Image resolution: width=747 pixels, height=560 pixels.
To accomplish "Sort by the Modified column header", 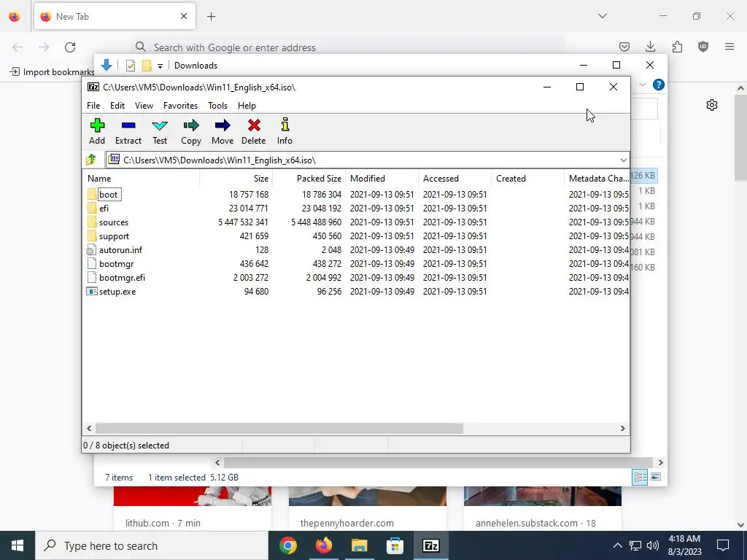I will coord(382,179).
